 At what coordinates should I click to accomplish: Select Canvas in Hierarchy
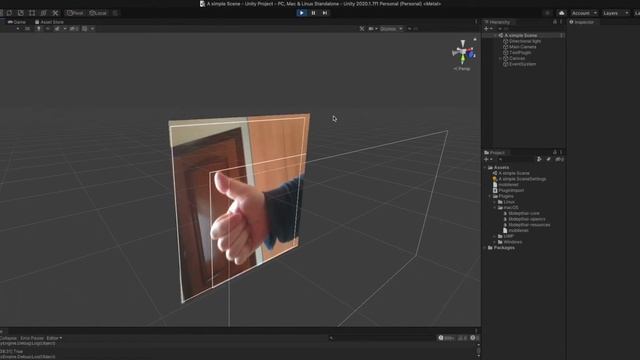pyautogui.click(x=517, y=58)
